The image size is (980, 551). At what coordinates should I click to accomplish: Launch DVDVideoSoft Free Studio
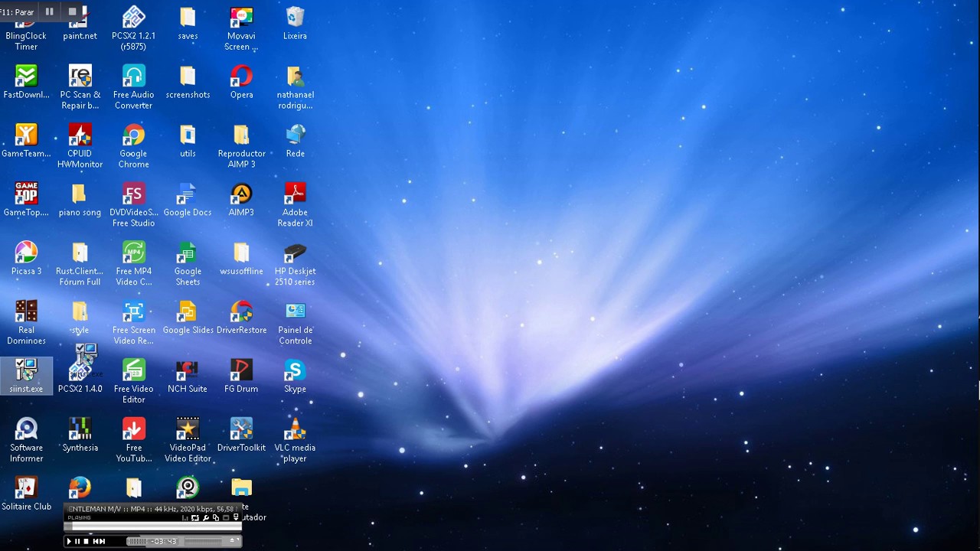click(133, 204)
